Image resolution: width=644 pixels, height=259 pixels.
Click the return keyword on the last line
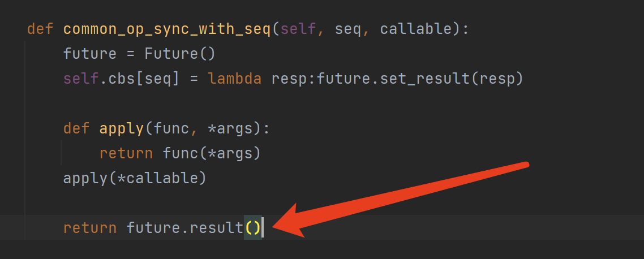point(90,227)
